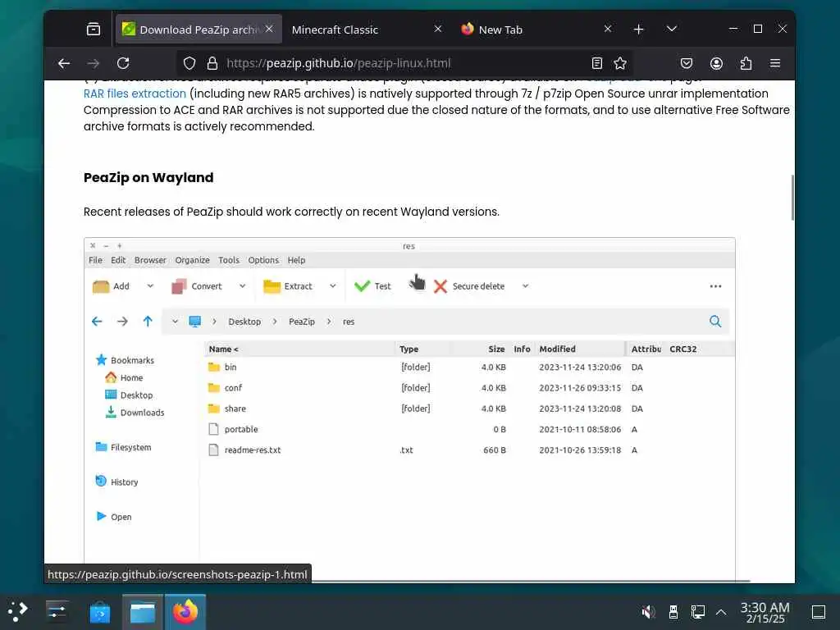Open the Options menu in the PeaZip screenshot

click(x=263, y=260)
